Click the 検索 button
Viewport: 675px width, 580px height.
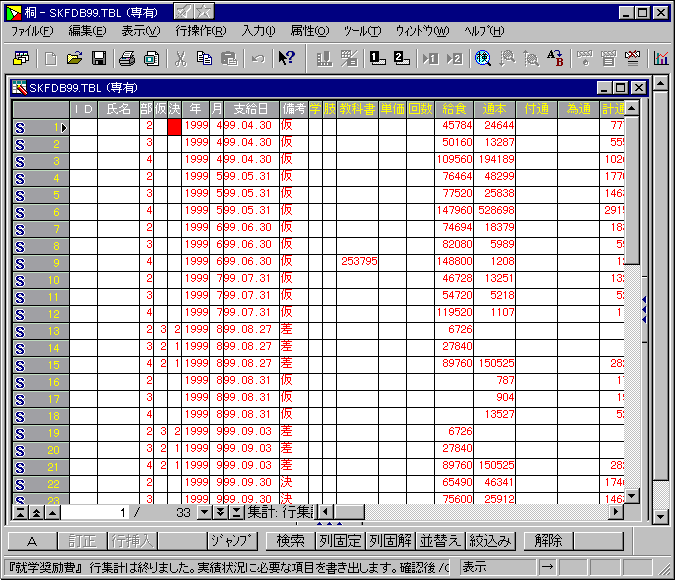click(x=290, y=541)
